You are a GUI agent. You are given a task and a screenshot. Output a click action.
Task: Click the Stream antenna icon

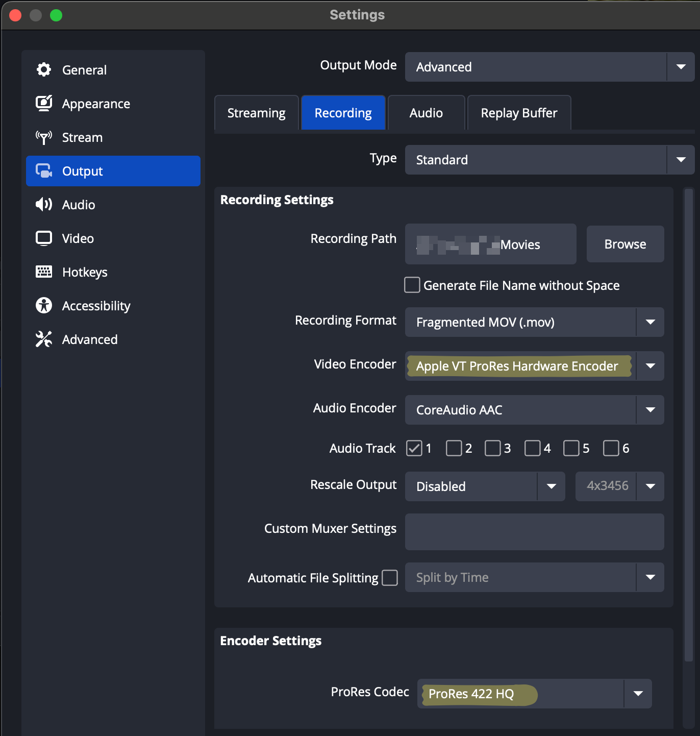(44, 137)
